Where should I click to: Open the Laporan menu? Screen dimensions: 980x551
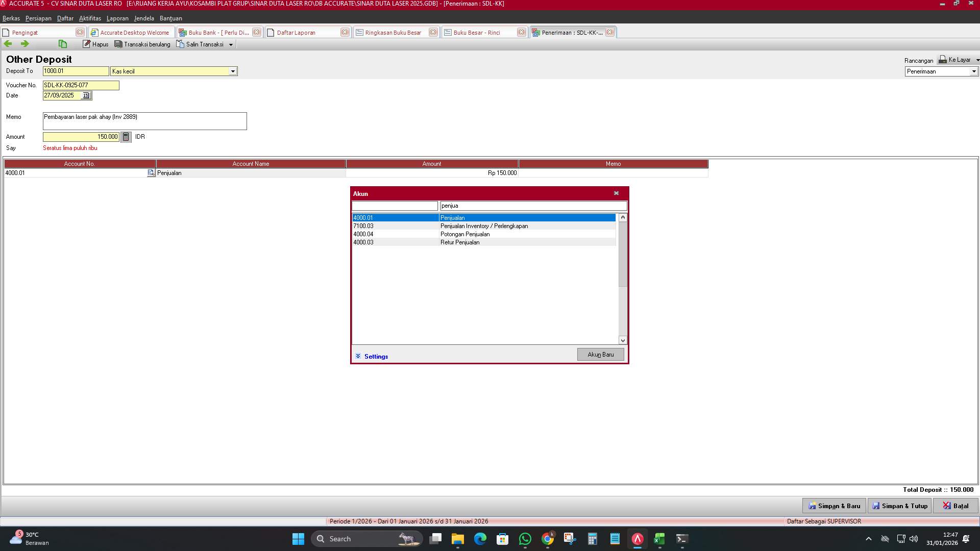coord(117,18)
